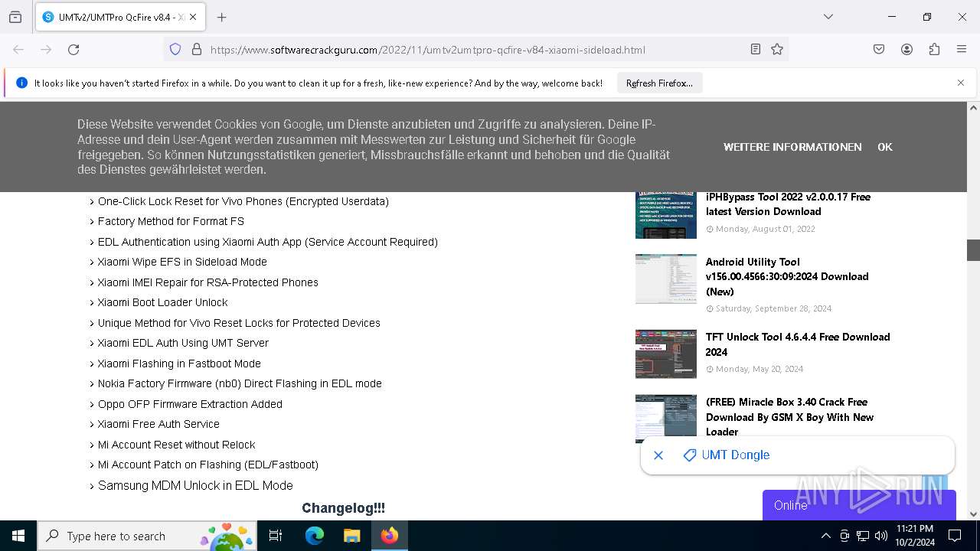980x551 pixels.
Task: Open the notification center
Action: (955, 536)
